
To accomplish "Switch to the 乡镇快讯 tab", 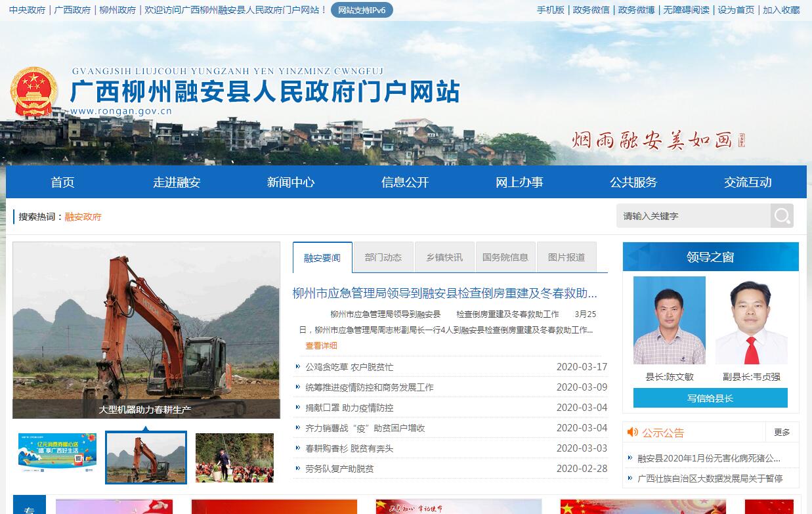I will pyautogui.click(x=444, y=257).
